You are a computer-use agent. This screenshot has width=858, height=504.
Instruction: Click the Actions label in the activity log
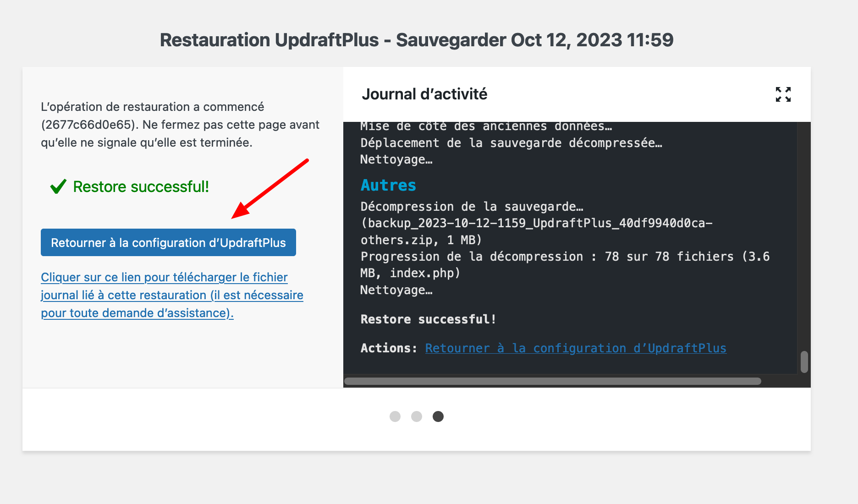pyautogui.click(x=387, y=348)
